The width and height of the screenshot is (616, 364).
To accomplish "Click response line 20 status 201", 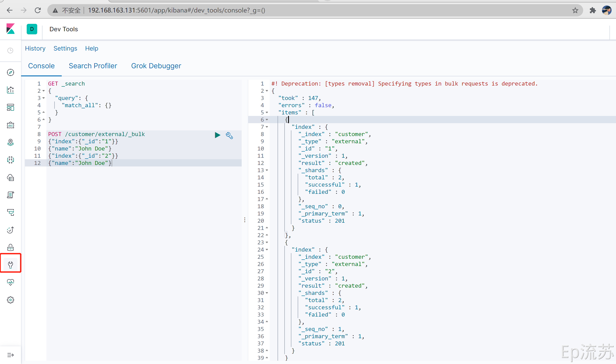I will tap(321, 221).
